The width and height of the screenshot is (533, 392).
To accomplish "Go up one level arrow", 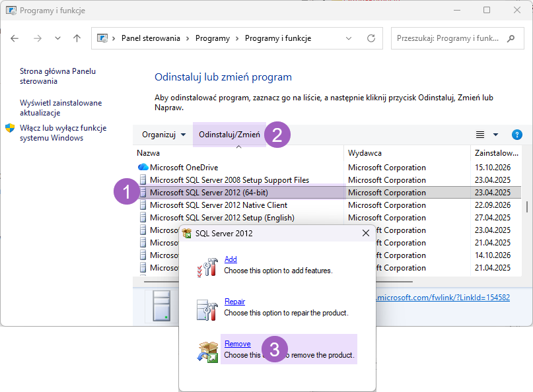I will (x=77, y=38).
